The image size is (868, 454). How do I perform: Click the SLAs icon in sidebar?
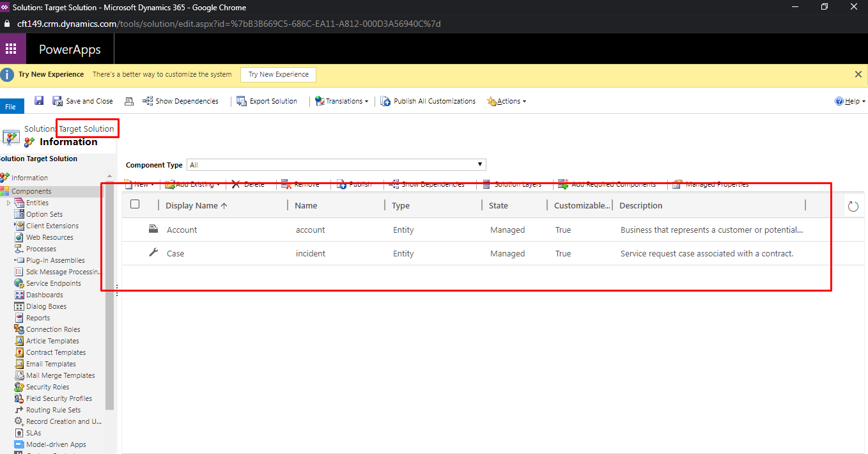point(19,433)
